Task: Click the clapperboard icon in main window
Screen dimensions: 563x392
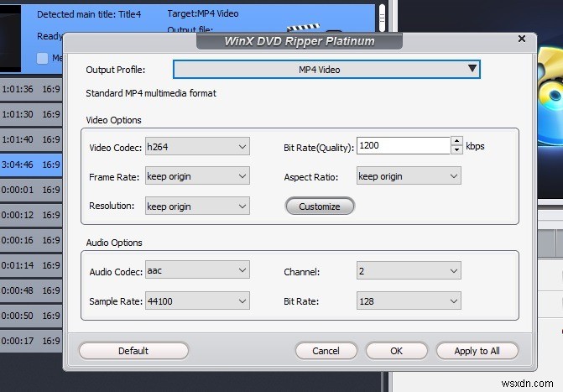Action: click(x=304, y=28)
